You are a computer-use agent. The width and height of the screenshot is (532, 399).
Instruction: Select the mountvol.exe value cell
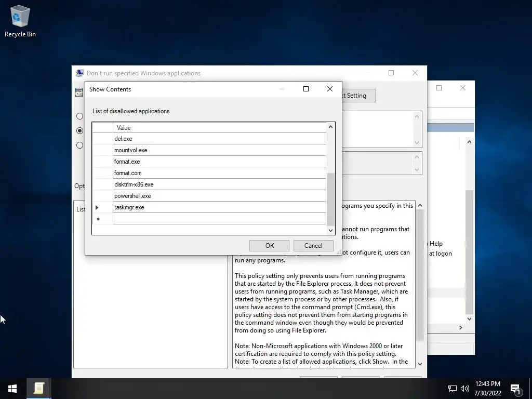coord(219,150)
